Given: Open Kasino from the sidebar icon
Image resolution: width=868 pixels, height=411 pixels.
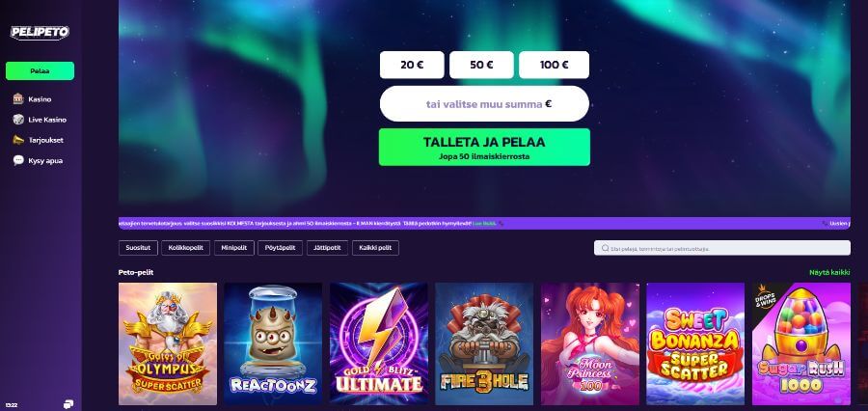Looking at the screenshot, I should point(18,99).
